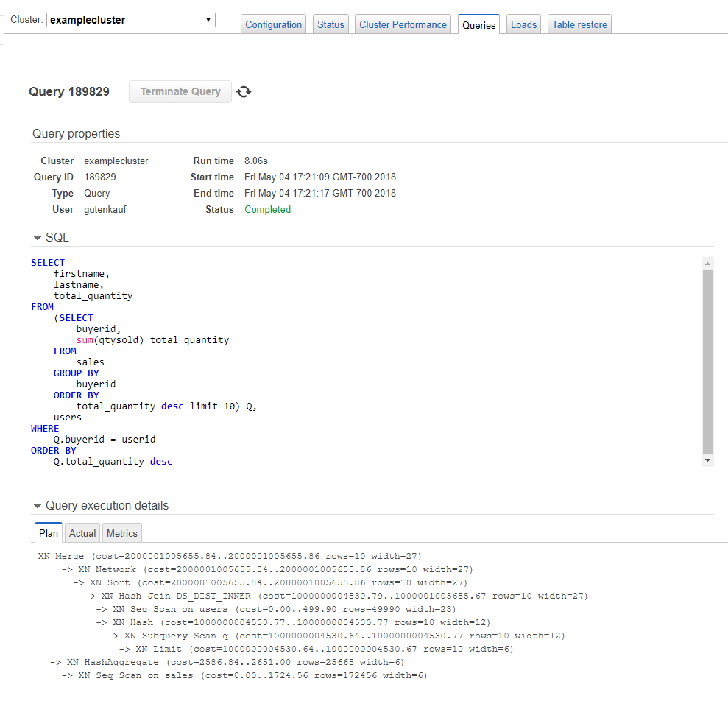Click the SQL box vertical scrollbar

[x=707, y=361]
